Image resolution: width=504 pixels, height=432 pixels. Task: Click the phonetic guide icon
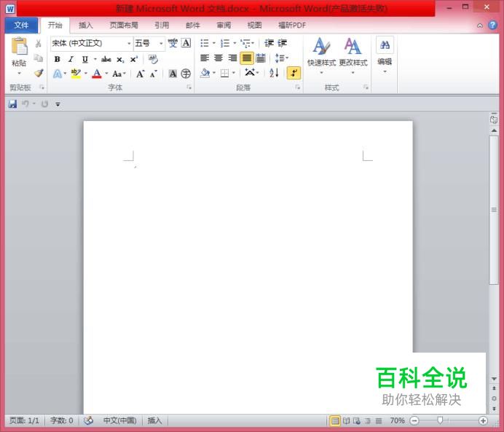point(173,43)
